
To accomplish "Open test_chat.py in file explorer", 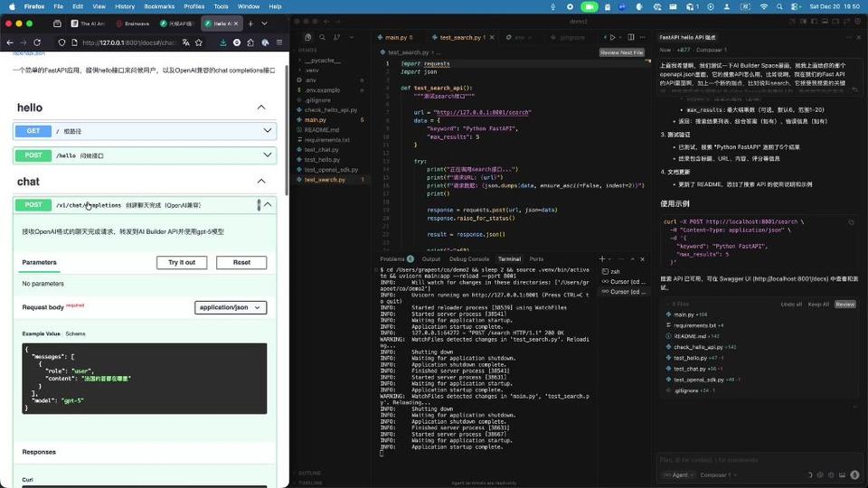I will [x=321, y=149].
